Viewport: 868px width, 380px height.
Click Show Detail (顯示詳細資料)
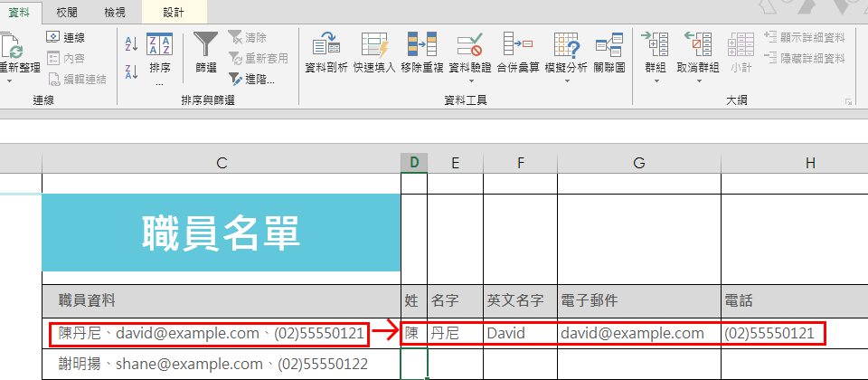(x=805, y=38)
